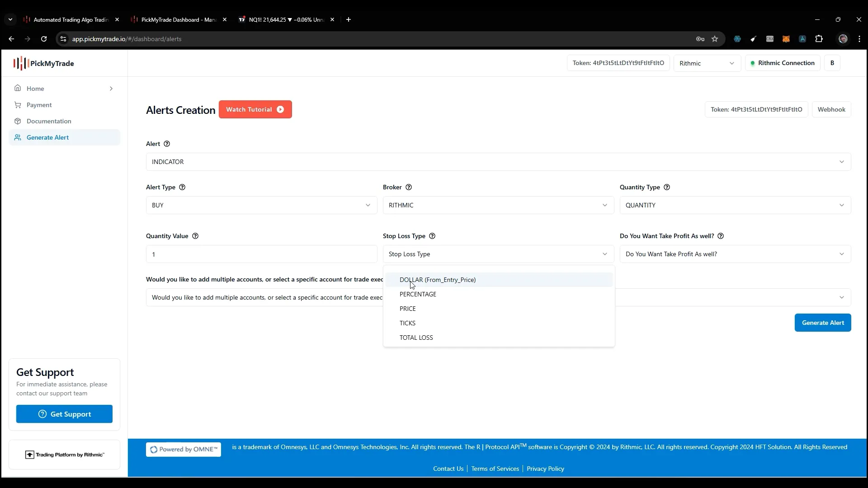The image size is (868, 488).
Task: Click the help icon next to Alert Type
Action: (x=182, y=187)
